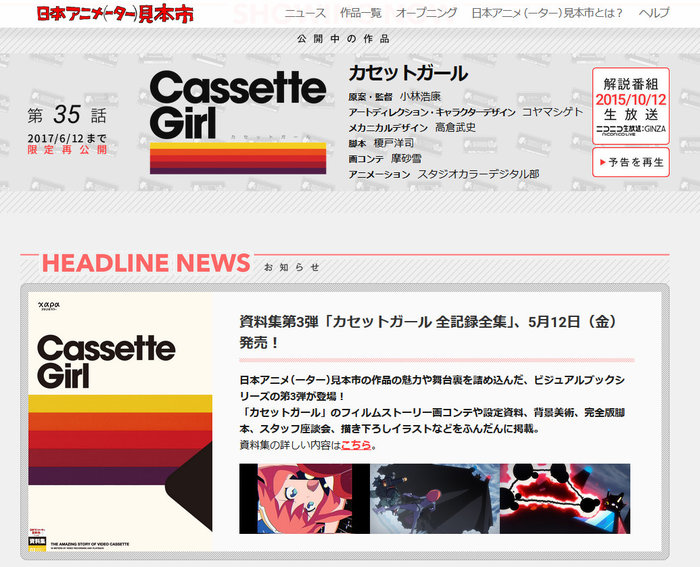The image size is (700, 567).
Task: Click the お知らせ subtitle text
Action: [x=292, y=267]
